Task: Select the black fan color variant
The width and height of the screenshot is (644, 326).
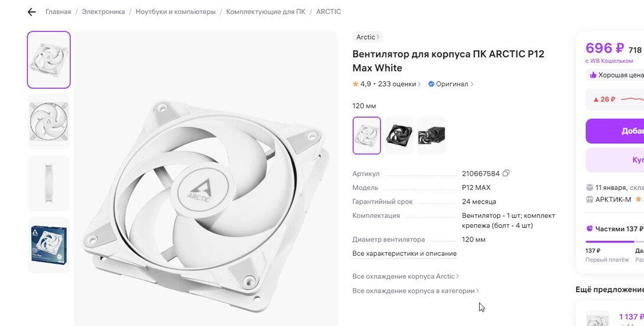Action: (399, 135)
